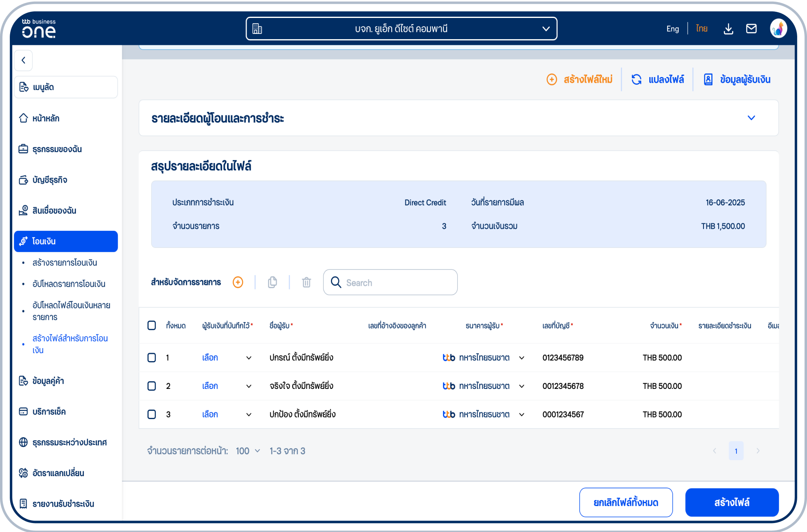This screenshot has height=532, width=807.
Task: Click the trash delete icon
Action: (x=306, y=282)
